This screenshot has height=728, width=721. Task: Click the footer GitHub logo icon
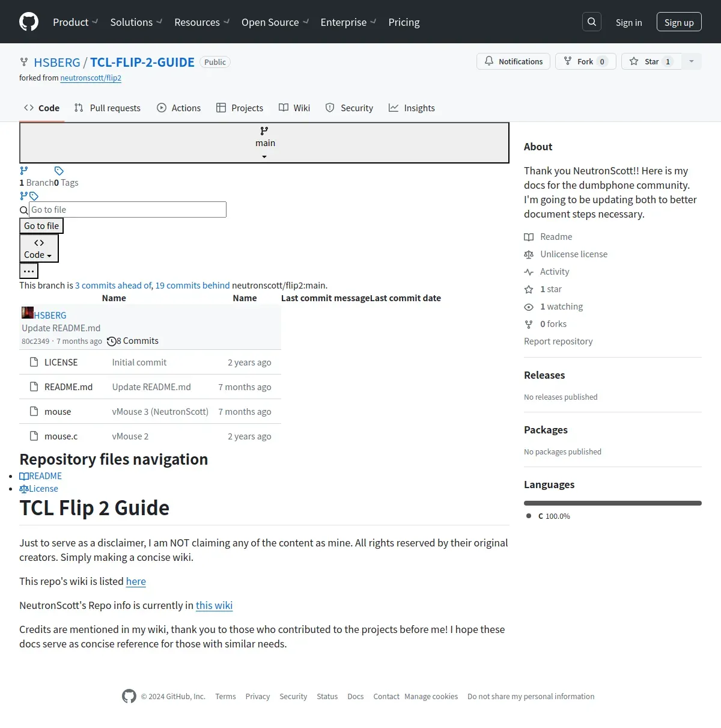tap(129, 696)
